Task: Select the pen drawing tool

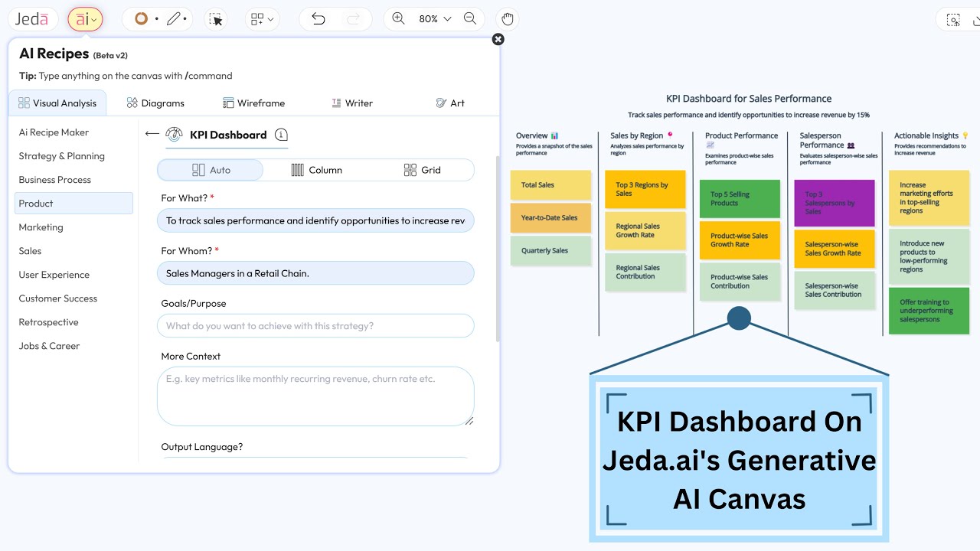Action: (174, 19)
